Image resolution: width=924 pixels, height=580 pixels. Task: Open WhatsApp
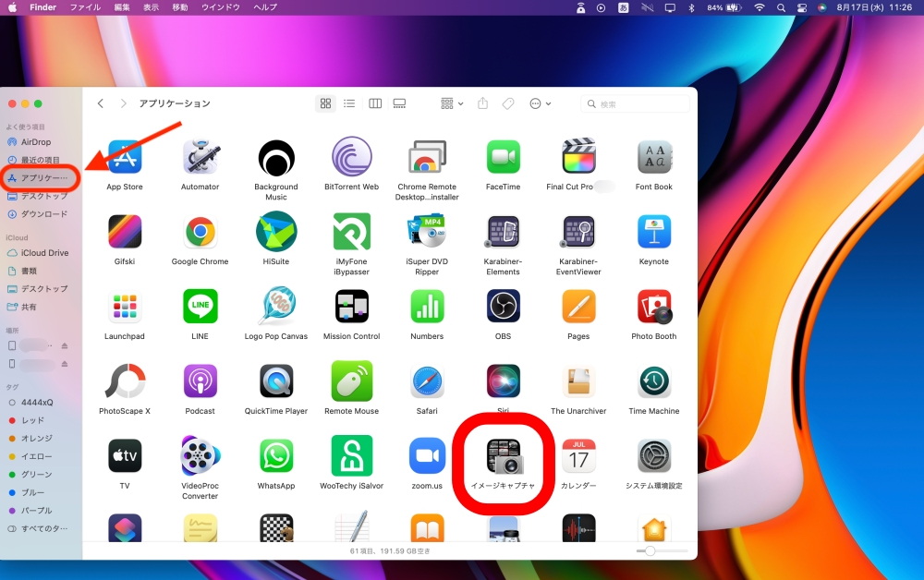tap(276, 455)
